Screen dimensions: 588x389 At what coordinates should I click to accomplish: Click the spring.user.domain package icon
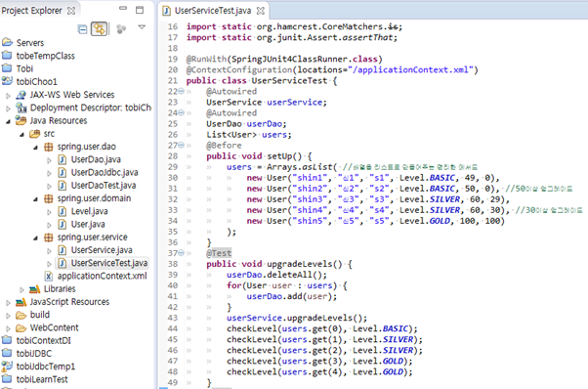click(49, 198)
